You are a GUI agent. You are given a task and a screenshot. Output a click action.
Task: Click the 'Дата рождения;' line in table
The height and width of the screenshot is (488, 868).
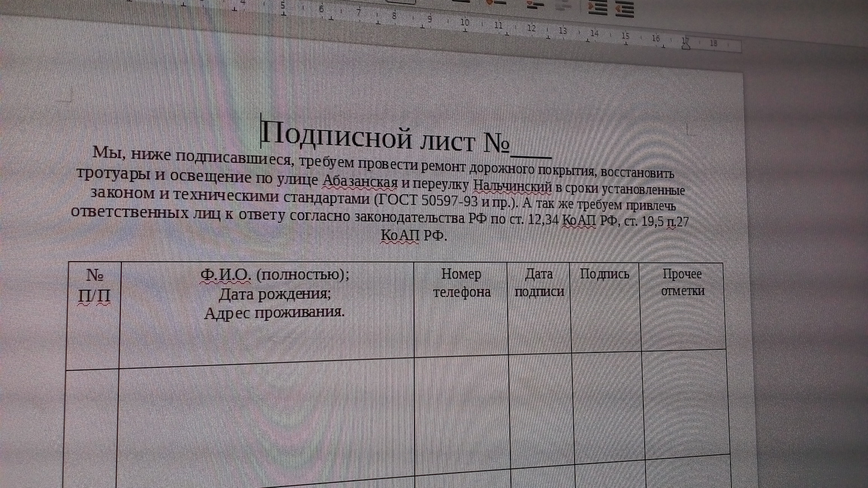275,294
